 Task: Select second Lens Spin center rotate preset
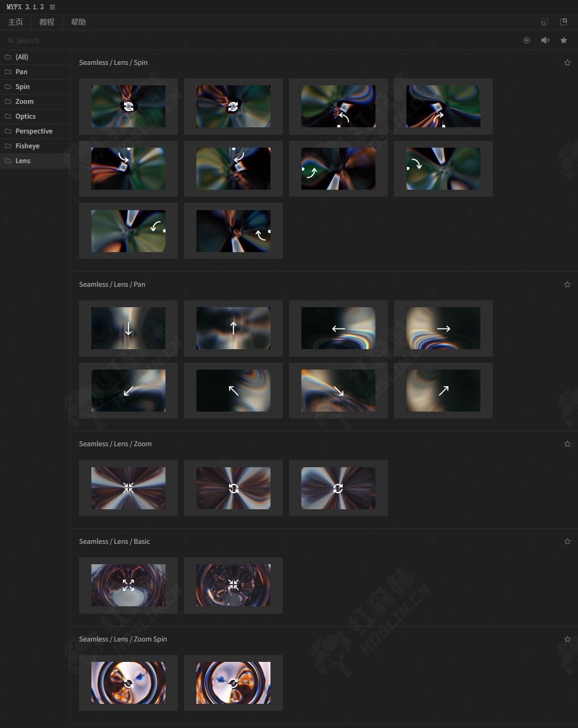click(233, 106)
